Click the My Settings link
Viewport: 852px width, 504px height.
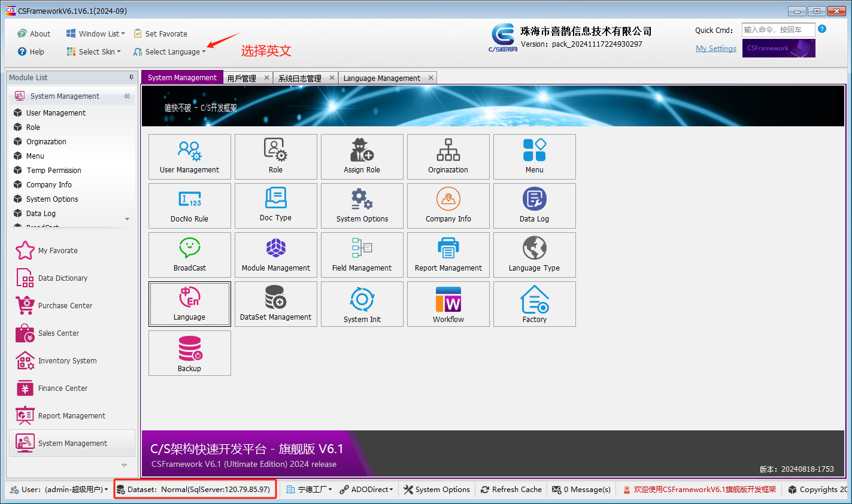click(x=715, y=48)
